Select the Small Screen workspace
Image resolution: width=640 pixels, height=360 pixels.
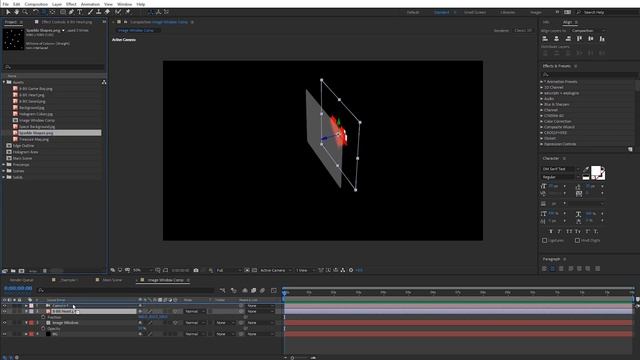pos(475,13)
